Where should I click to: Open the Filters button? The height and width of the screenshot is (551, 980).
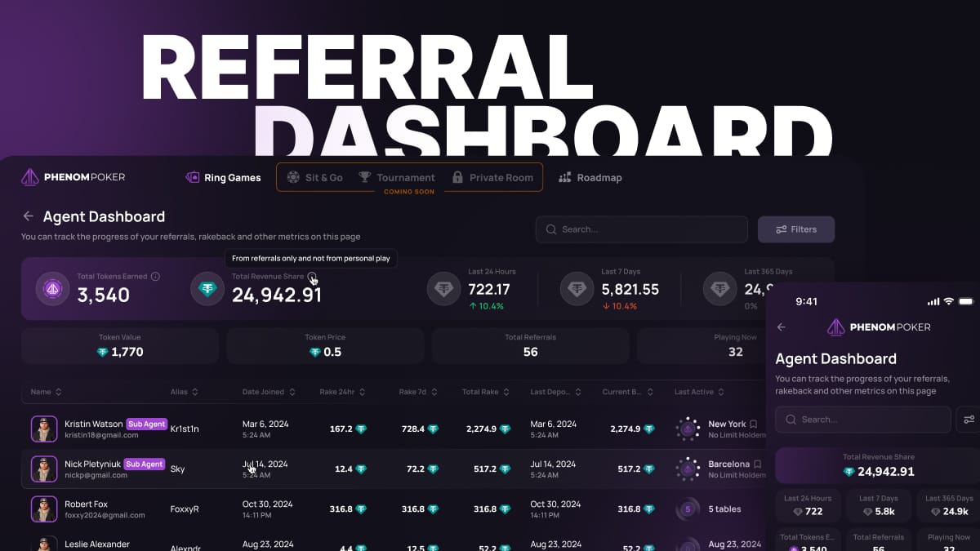point(796,229)
